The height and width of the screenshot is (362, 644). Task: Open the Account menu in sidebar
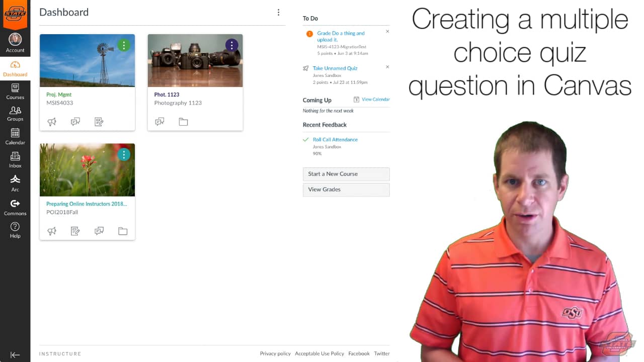[x=15, y=43]
